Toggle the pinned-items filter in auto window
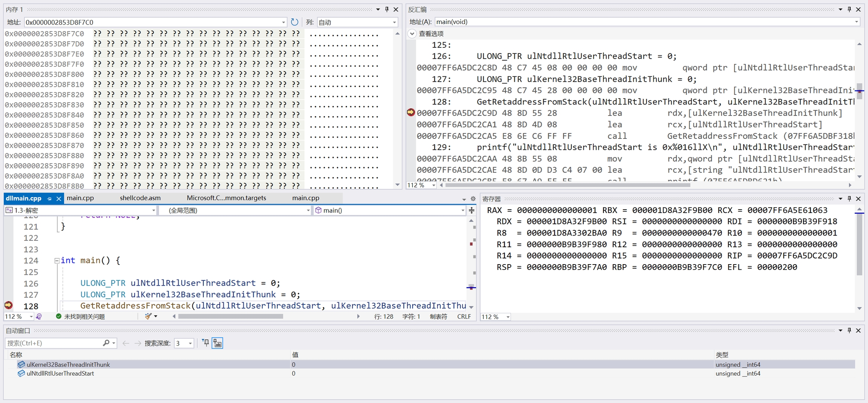This screenshot has height=403, width=868. click(205, 343)
